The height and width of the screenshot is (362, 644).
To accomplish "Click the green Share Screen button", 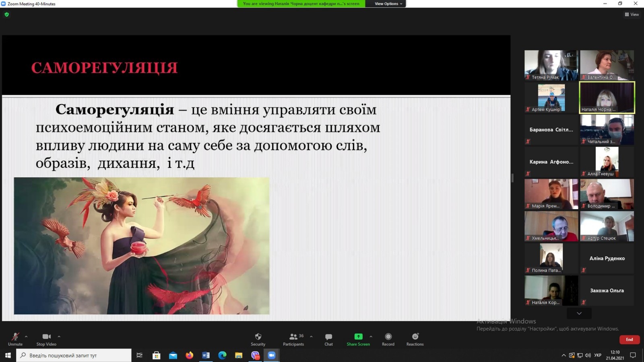I will click(358, 339).
